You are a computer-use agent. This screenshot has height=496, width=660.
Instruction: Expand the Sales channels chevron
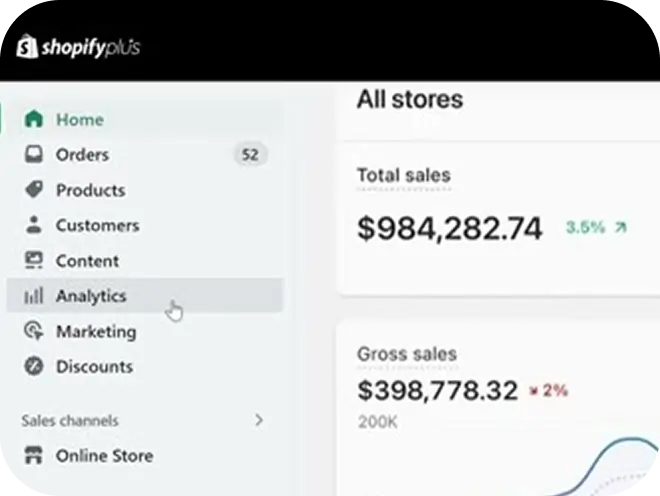259,421
